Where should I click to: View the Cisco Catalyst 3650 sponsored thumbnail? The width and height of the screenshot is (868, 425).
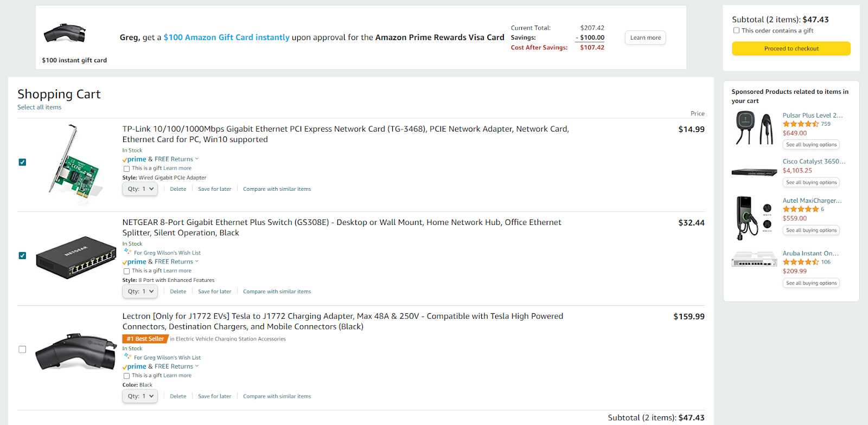[x=754, y=172]
